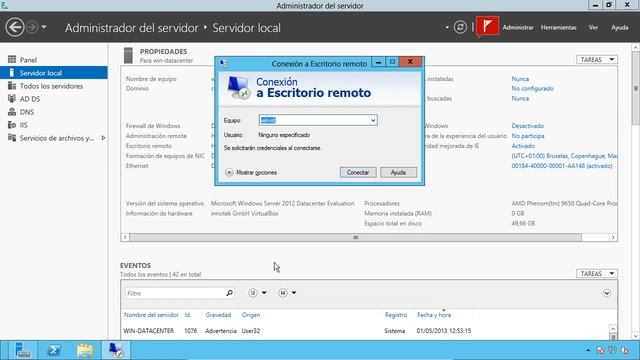Image resolution: width=640 pixels, height=360 pixels.
Task: Sort by Gravedad column header
Action: point(218,315)
